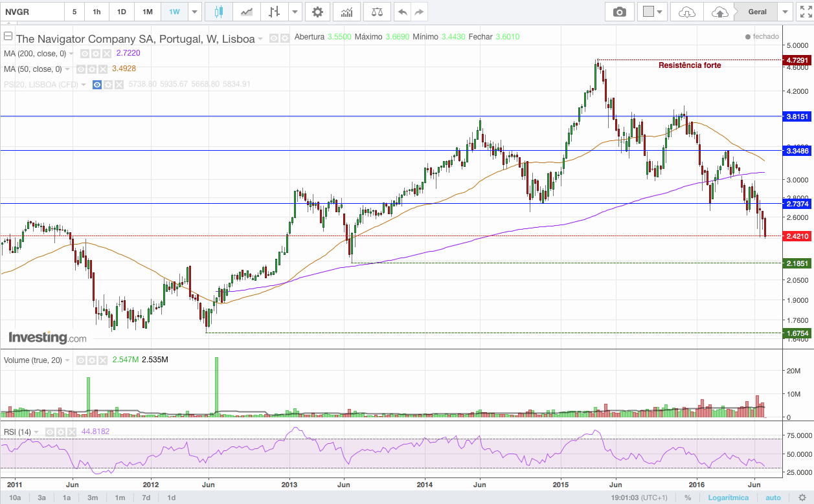Select the 1W interval
814x504 pixels.
coord(174,12)
